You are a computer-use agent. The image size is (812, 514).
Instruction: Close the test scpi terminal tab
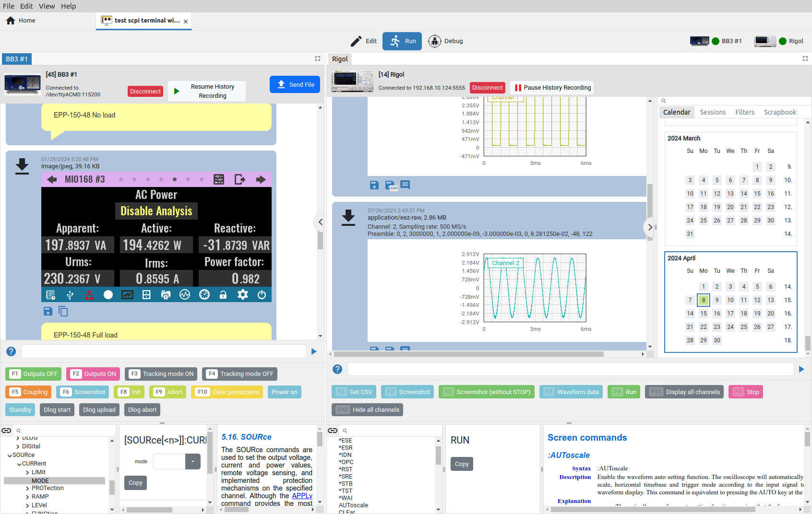click(186, 22)
